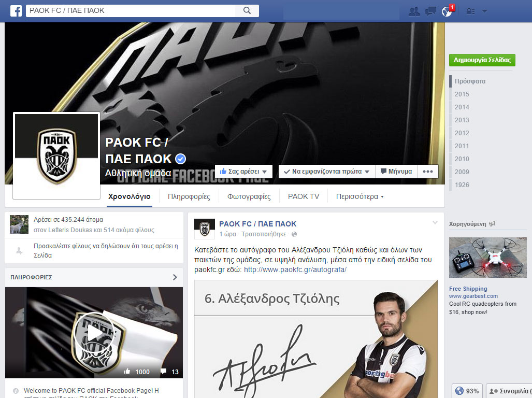
Task: Jump to 1926 in the timeline
Action: tap(462, 184)
